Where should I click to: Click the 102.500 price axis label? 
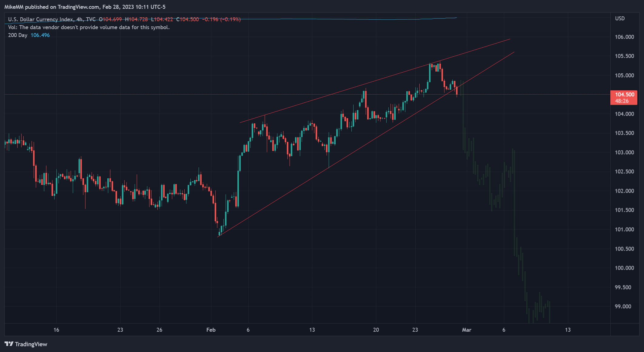click(x=624, y=172)
